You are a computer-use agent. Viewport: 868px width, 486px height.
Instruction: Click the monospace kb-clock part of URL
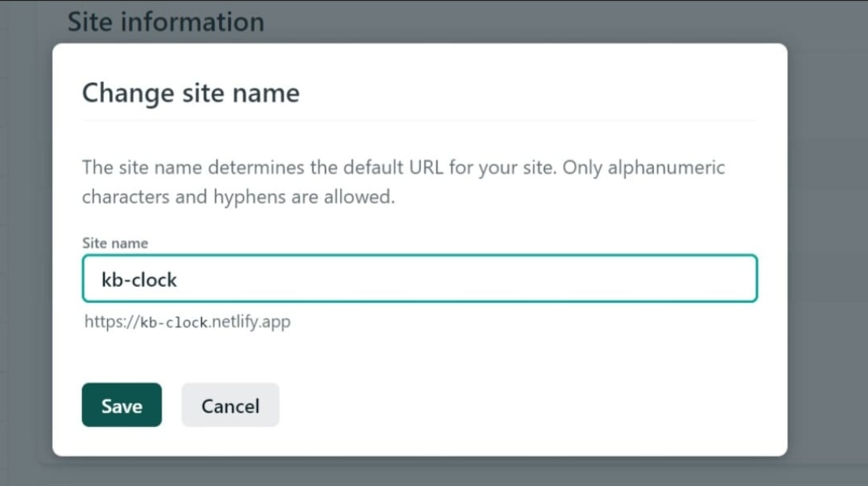(174, 322)
